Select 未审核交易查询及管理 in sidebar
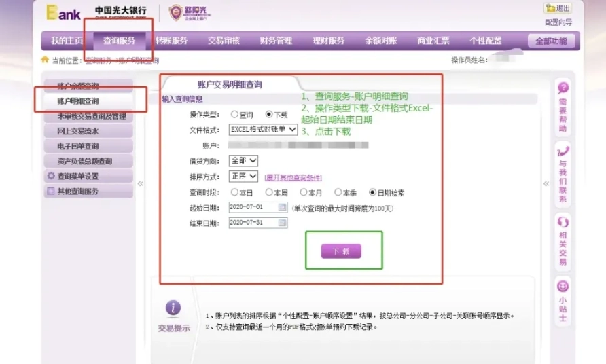 89,116
